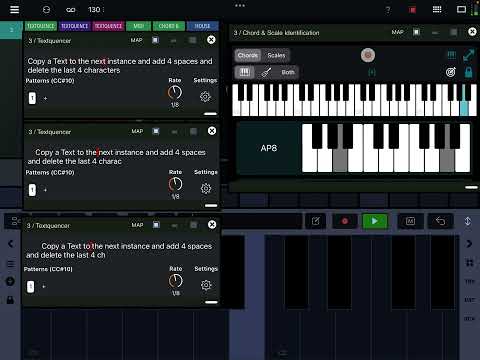The image size is (480, 360).
Task: Click the APS chord display
Action: tap(269, 148)
